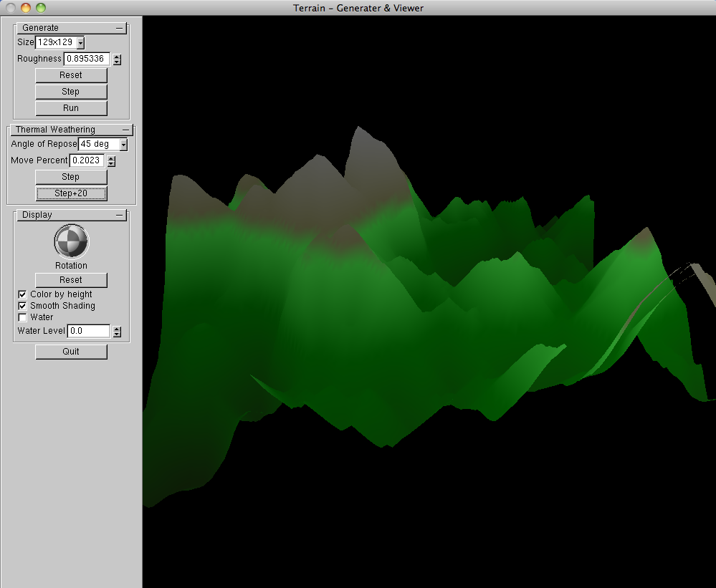Reset the display rotation

71,280
